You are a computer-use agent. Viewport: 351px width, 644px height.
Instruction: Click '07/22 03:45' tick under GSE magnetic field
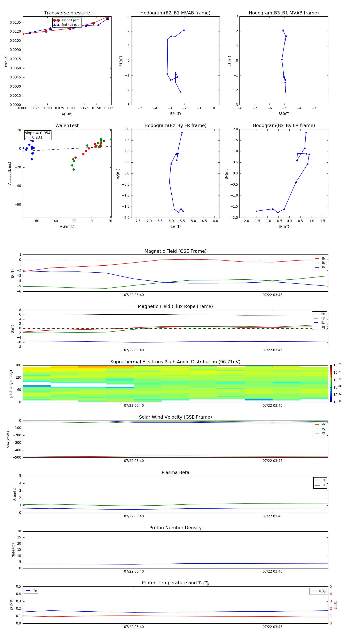(273, 295)
